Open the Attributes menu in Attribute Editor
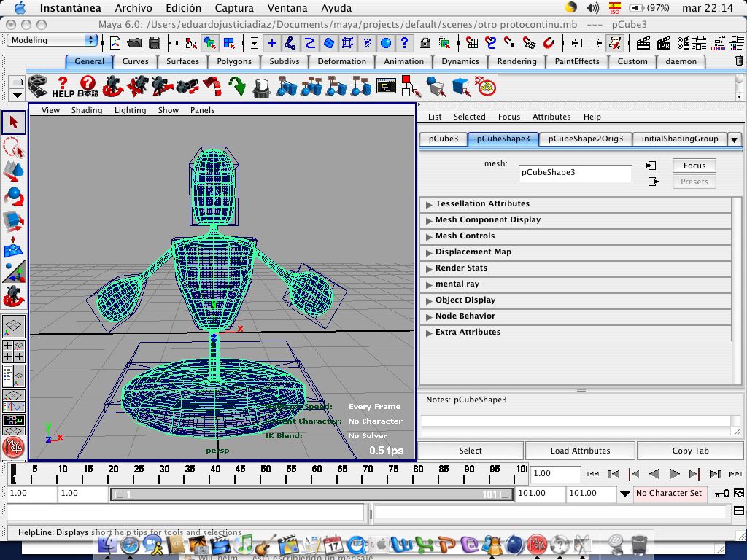The image size is (747, 560). [x=551, y=117]
